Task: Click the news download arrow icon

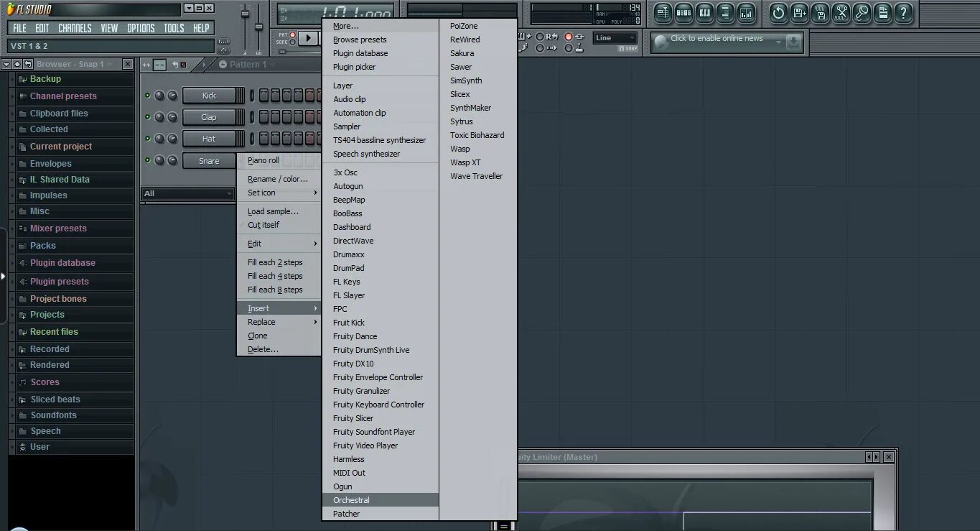Action: coord(793,42)
